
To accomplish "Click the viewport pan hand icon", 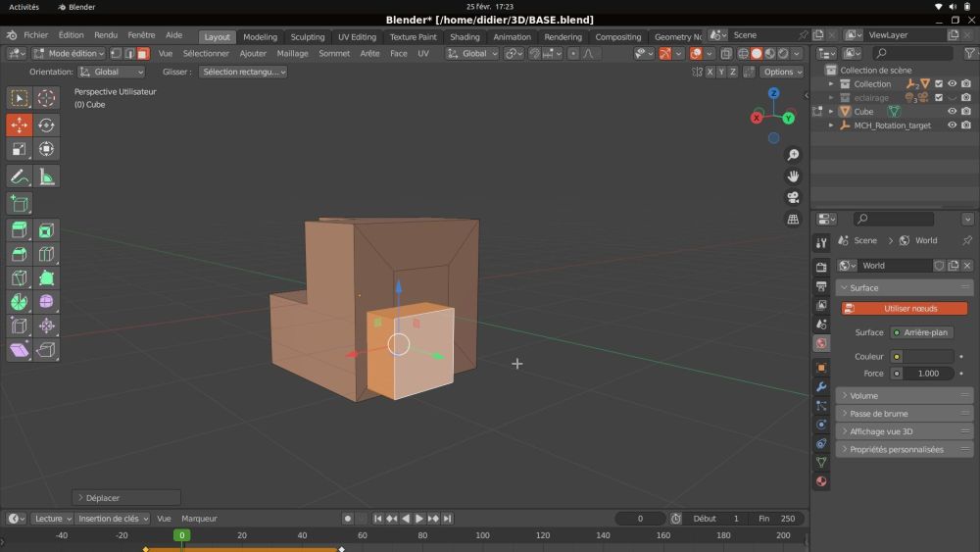I will click(793, 176).
